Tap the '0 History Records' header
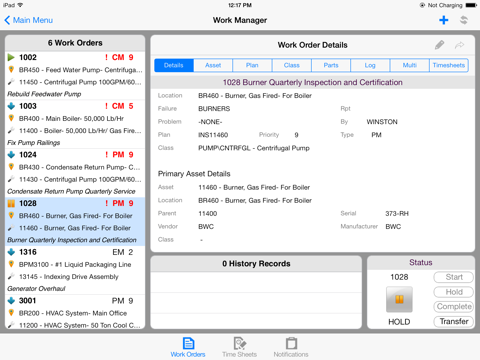 pos(256,264)
